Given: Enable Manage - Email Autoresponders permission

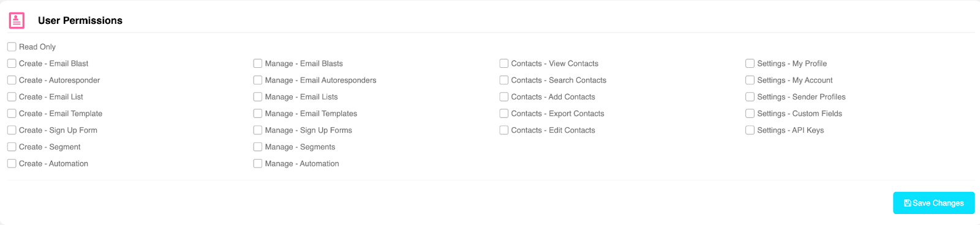Looking at the screenshot, I should point(258,80).
